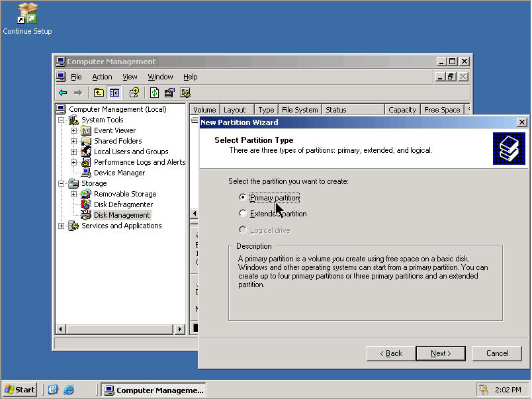The width and height of the screenshot is (532, 399).
Task: Click the Next button in wizard
Action: tap(441, 353)
